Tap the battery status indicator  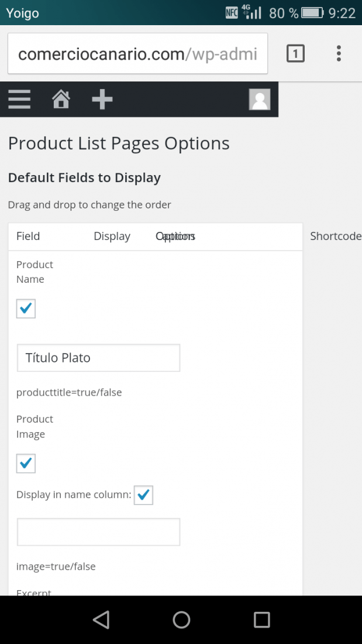(x=313, y=13)
